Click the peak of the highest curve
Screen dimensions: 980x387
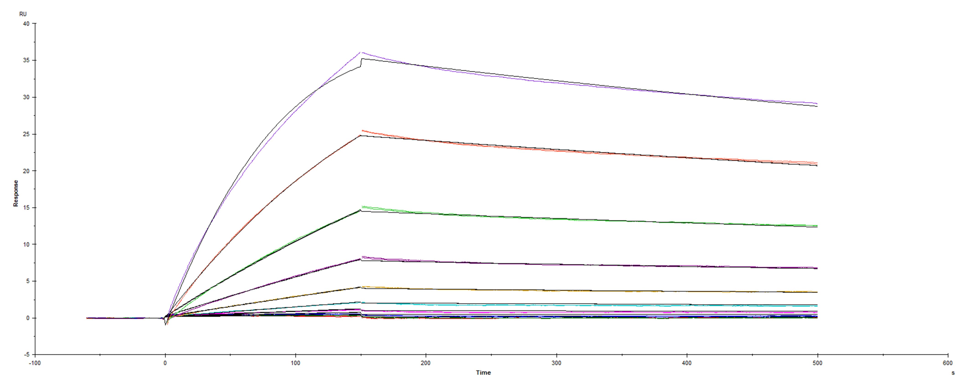360,52
